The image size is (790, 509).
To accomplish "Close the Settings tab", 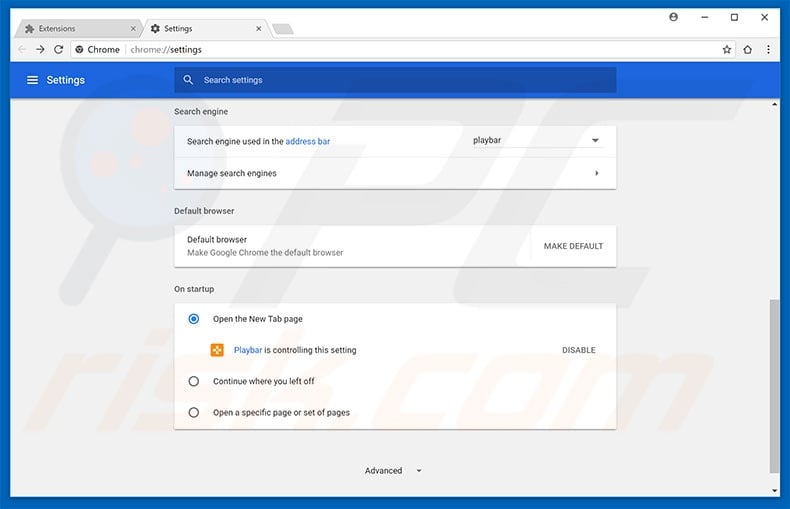I will point(258,29).
